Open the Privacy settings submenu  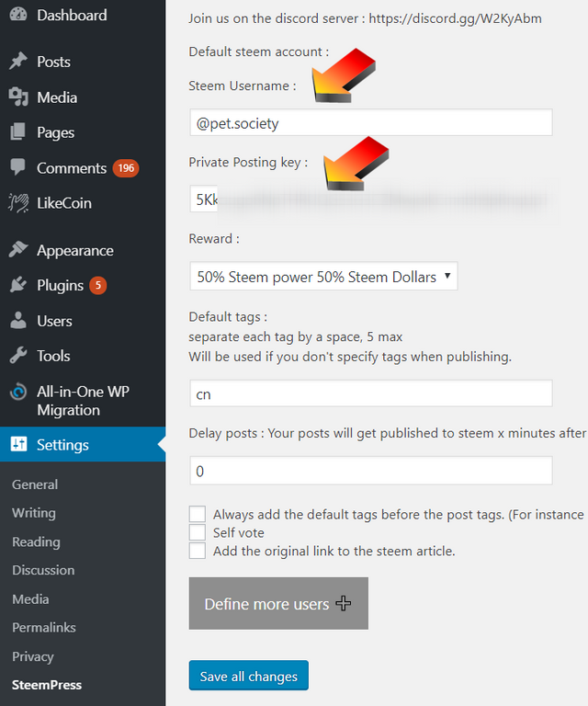coord(33,656)
